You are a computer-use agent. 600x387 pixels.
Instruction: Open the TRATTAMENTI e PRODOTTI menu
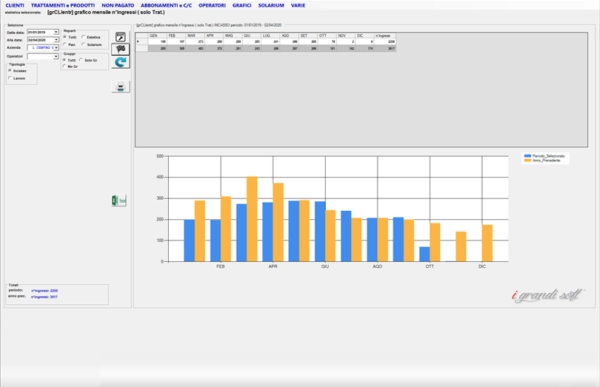click(x=63, y=5)
